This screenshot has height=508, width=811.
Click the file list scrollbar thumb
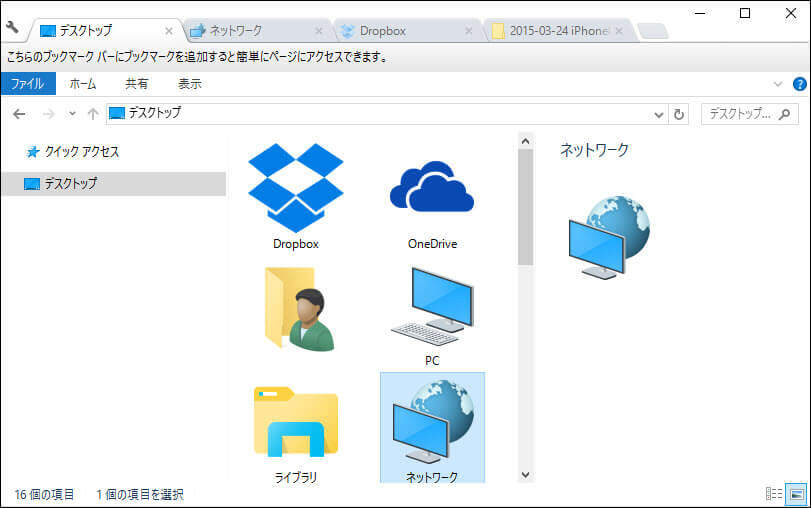coord(525,207)
